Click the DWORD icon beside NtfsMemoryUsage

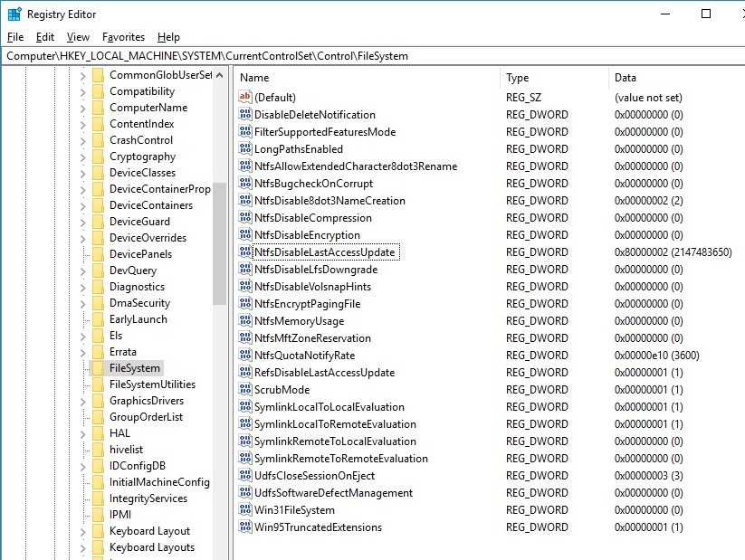[245, 320]
